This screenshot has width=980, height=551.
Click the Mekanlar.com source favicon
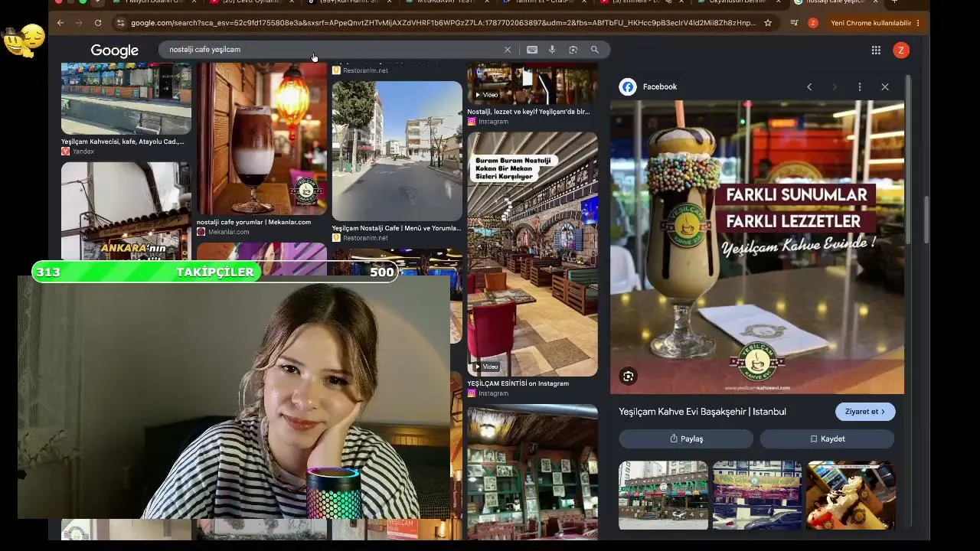pos(201,232)
